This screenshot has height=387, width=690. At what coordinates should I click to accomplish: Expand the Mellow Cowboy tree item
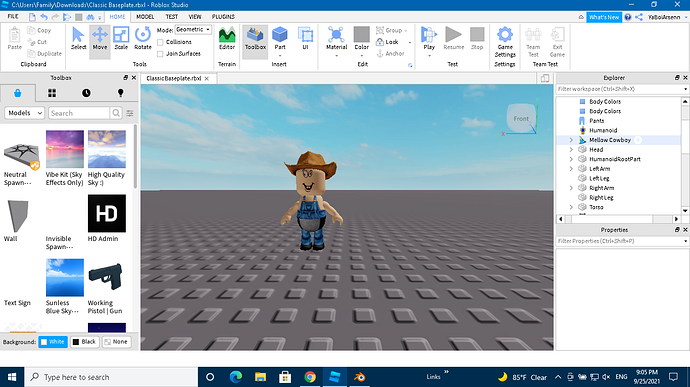(571, 140)
